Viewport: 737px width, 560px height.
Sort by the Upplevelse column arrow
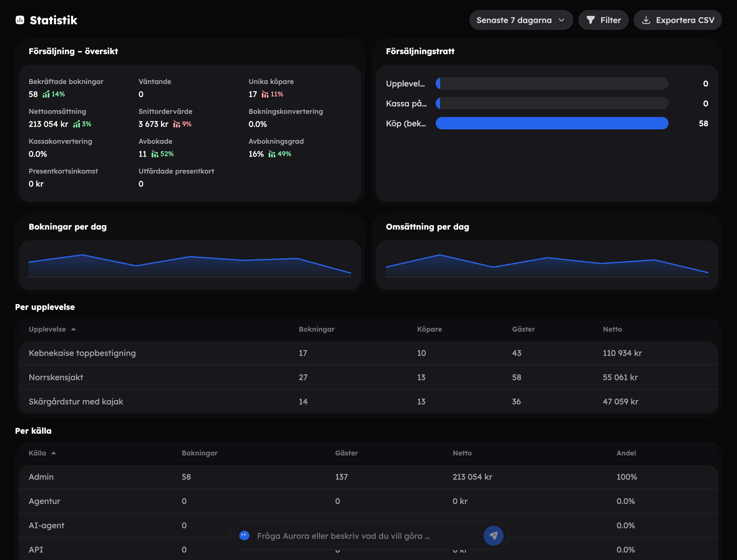tap(73, 329)
